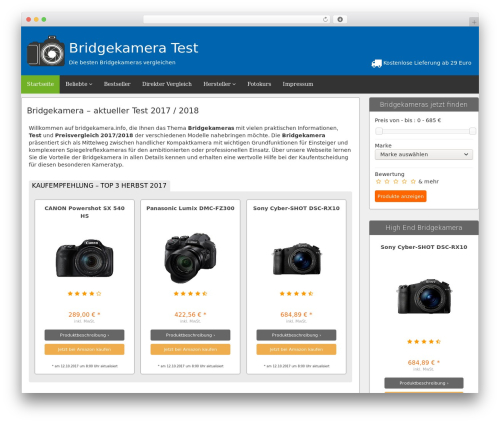Select the fifth star in Bewertung filter
This screenshot has height=423, width=500.
[x=413, y=181]
